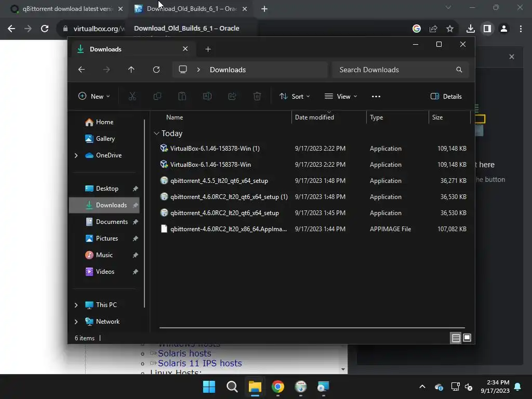Select qbittorrent_4.5.5_lt20_qt6_x64_setup file

[x=313, y=180]
